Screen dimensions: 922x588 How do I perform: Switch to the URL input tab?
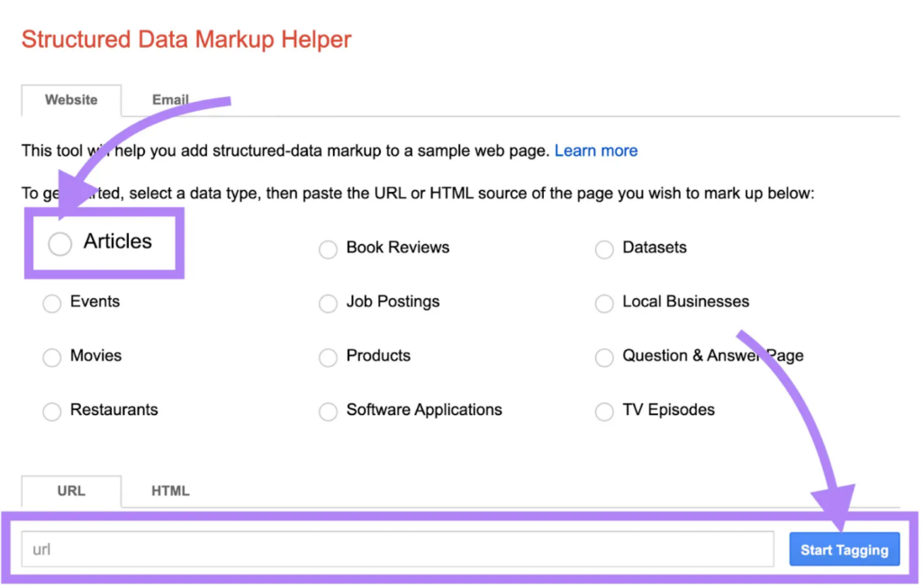[70, 491]
